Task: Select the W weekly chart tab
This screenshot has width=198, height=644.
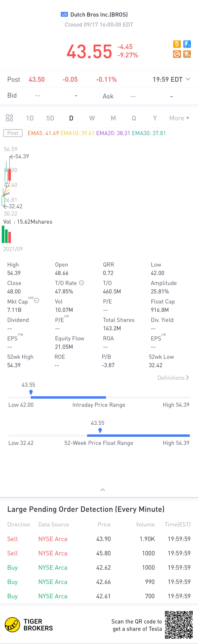Action: (92, 118)
